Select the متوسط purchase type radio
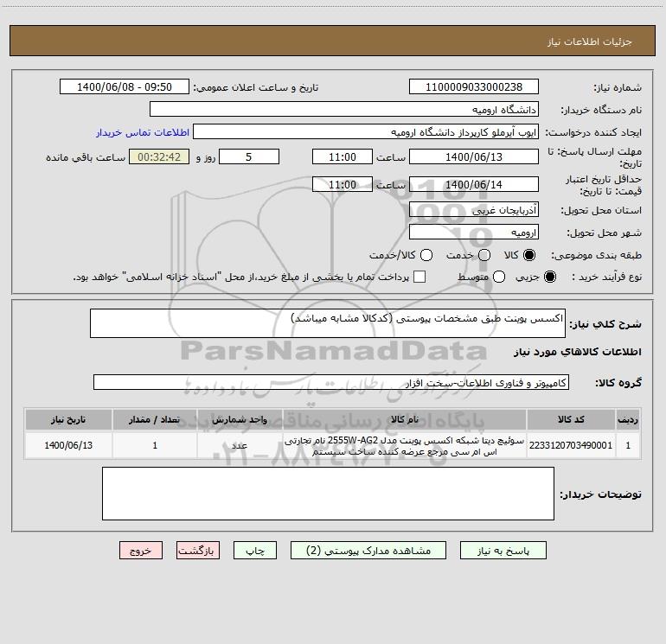The width and height of the screenshot is (666, 644). point(499,277)
